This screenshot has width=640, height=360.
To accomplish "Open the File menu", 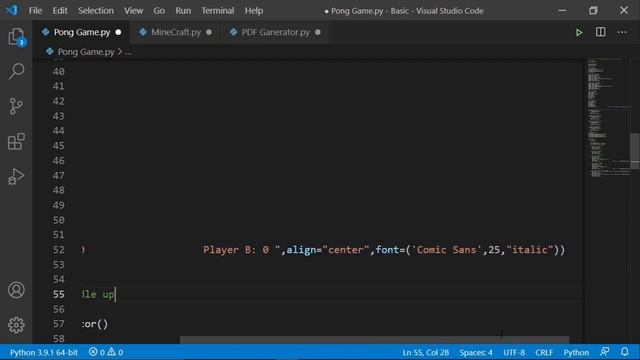I will click(35, 11).
